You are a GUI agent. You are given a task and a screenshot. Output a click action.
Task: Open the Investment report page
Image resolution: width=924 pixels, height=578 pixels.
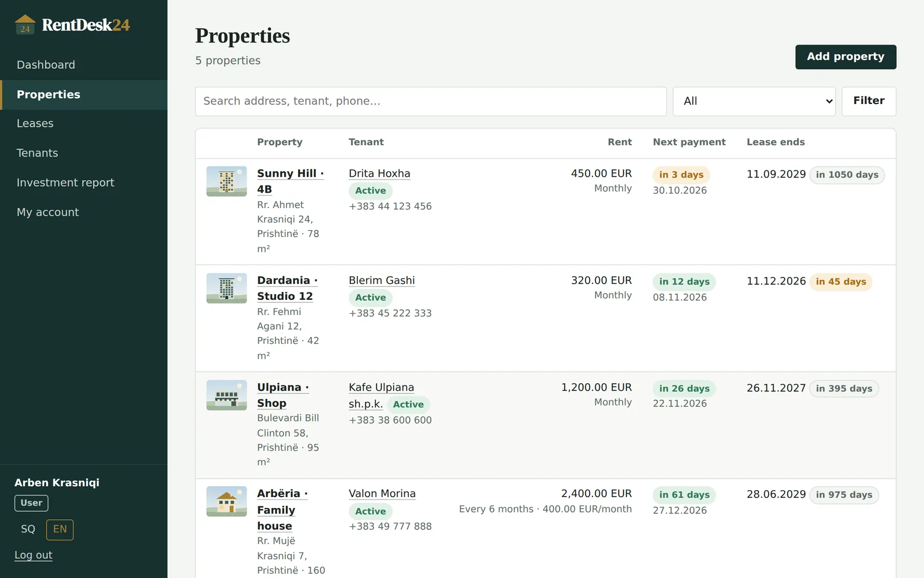84,183
